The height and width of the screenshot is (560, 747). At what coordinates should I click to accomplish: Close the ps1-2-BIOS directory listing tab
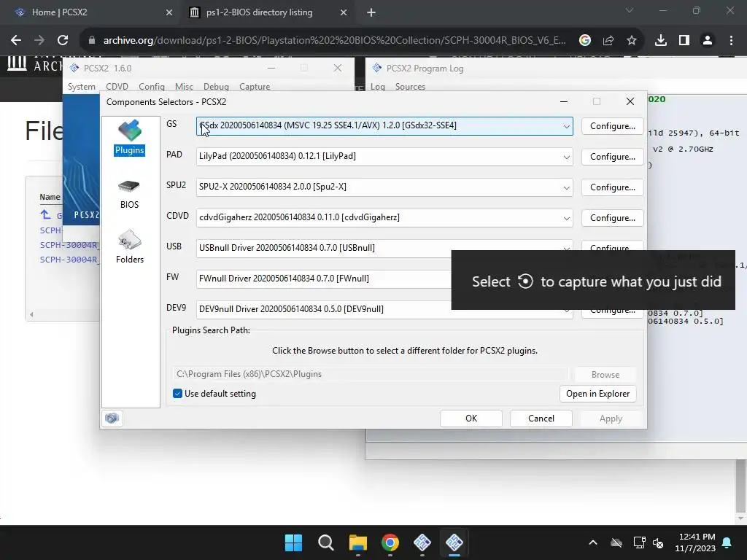(344, 12)
